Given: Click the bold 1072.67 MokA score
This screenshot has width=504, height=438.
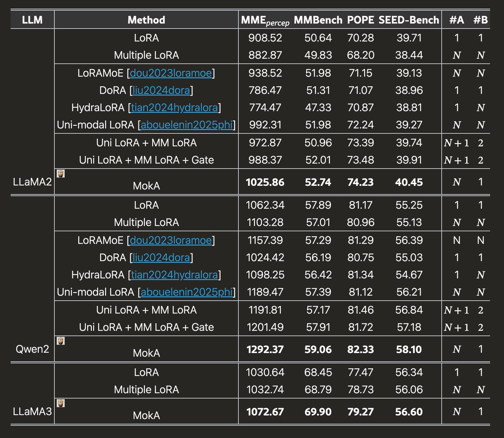Looking at the screenshot, I should (x=265, y=412).
